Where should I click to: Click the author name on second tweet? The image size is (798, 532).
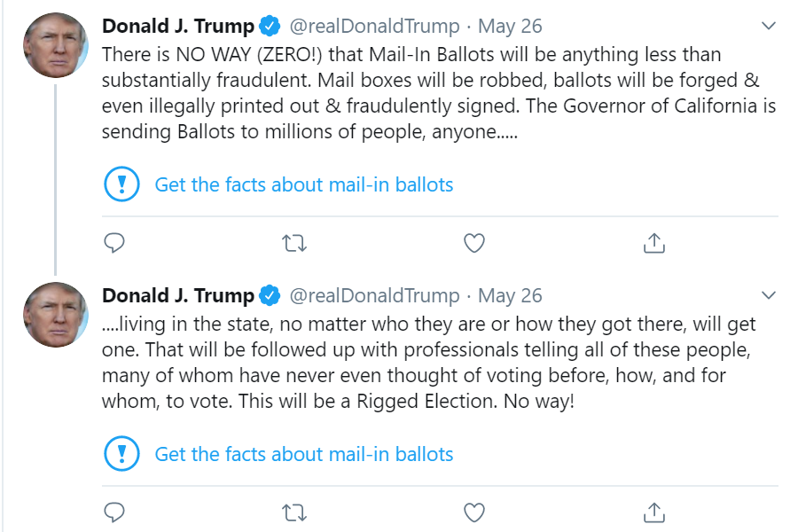[x=178, y=295]
